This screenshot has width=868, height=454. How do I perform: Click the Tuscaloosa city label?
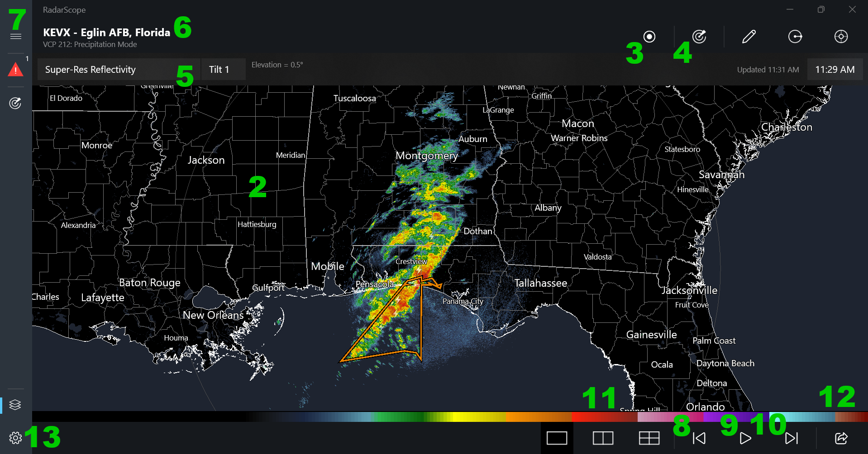point(354,98)
